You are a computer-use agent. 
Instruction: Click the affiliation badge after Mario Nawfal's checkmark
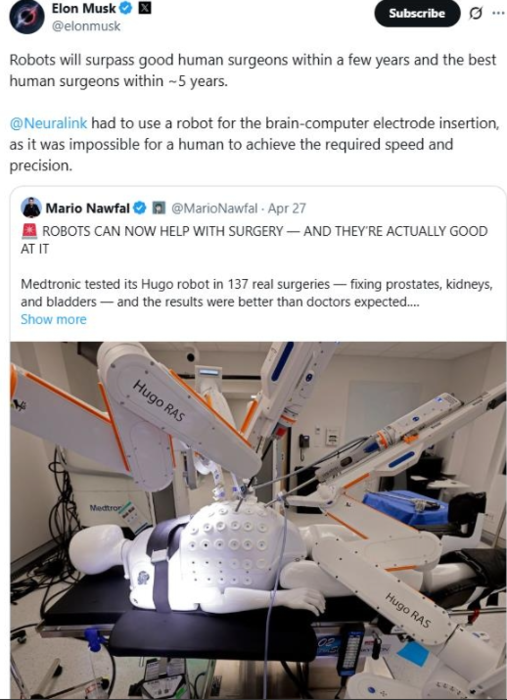[x=158, y=208]
